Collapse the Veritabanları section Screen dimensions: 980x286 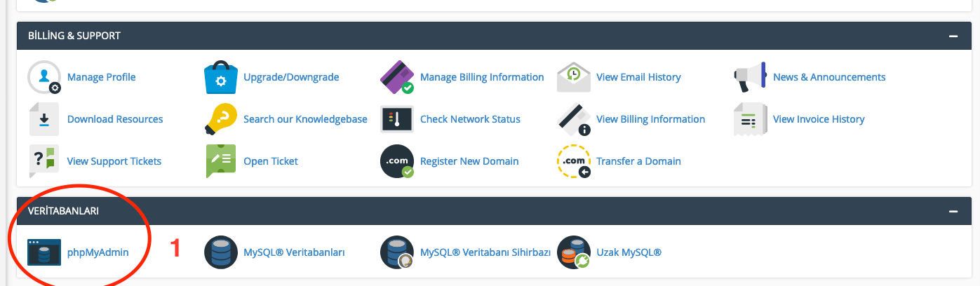click(x=953, y=211)
